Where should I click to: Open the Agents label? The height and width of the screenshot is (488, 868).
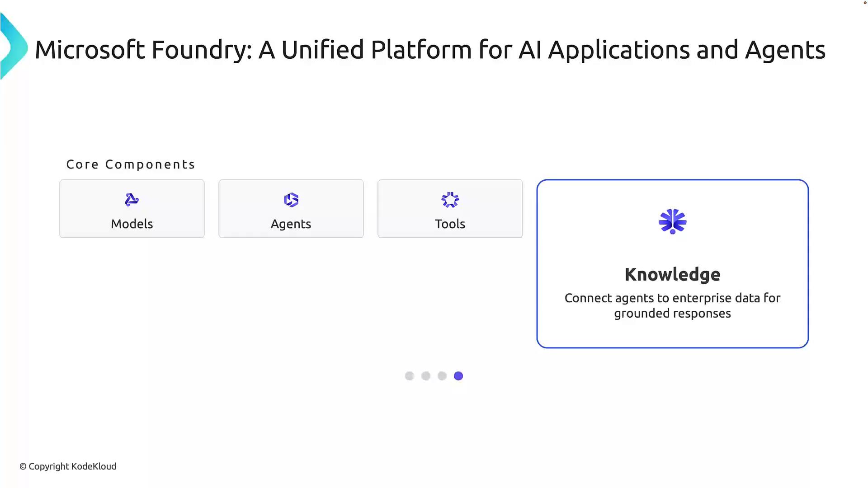coord(291,225)
